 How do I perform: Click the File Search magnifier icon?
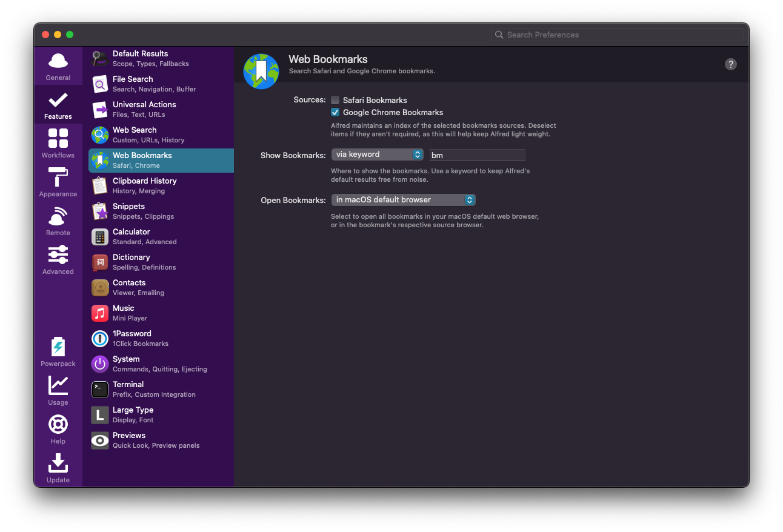coord(100,84)
